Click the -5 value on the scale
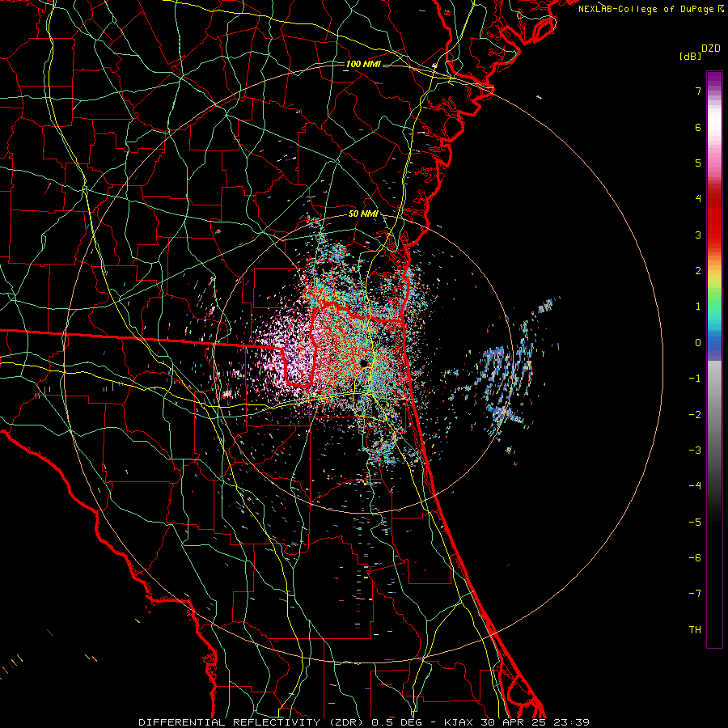The image size is (728, 728). click(x=695, y=522)
